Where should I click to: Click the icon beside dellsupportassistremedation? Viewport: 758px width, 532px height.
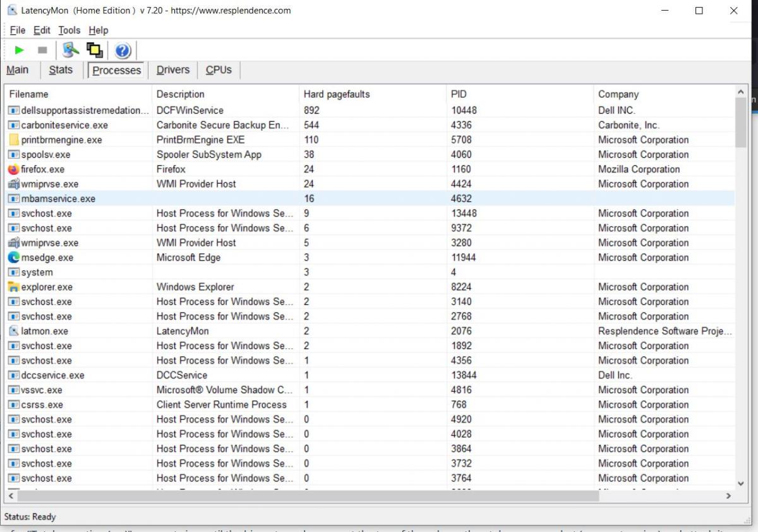point(14,110)
